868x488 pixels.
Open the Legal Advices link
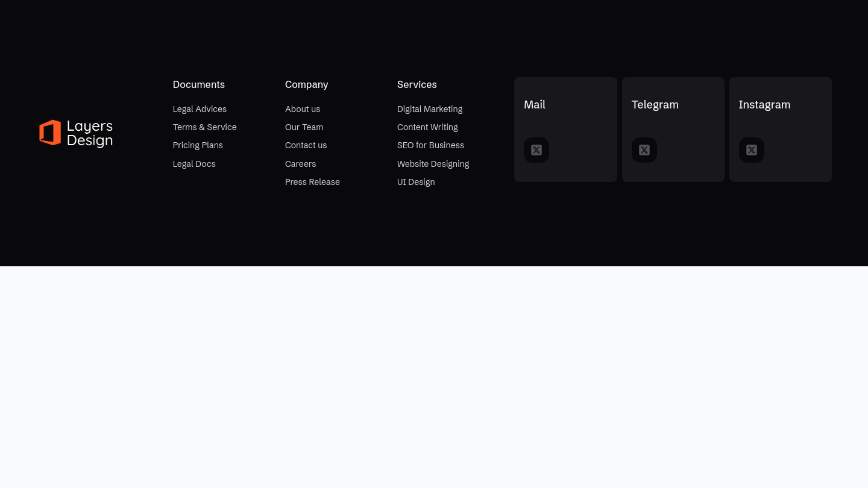(200, 109)
